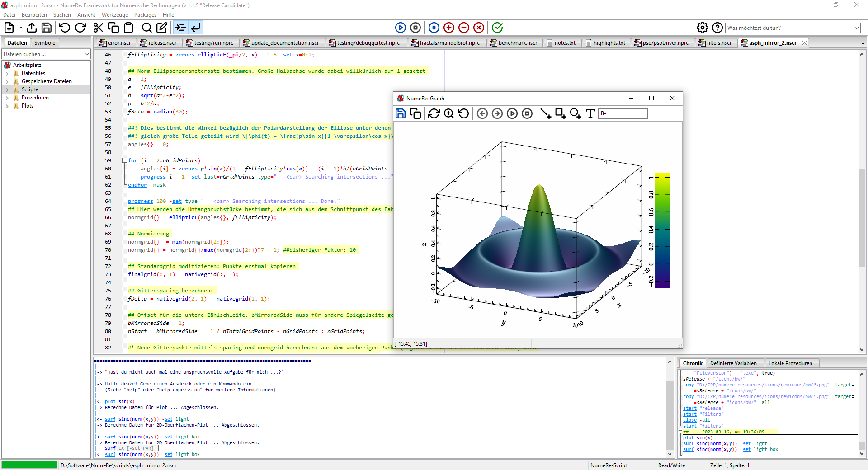Image resolution: width=868 pixels, height=470 pixels.
Task: Toggle the line-break display button
Action: [x=195, y=28]
